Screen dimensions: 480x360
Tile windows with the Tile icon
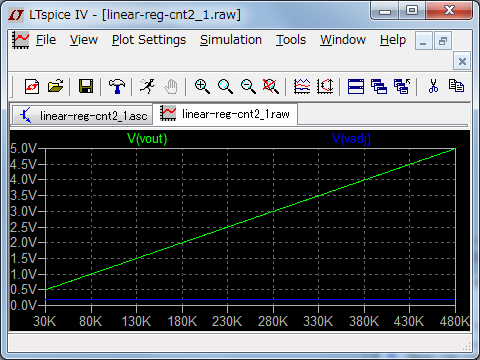(x=356, y=87)
